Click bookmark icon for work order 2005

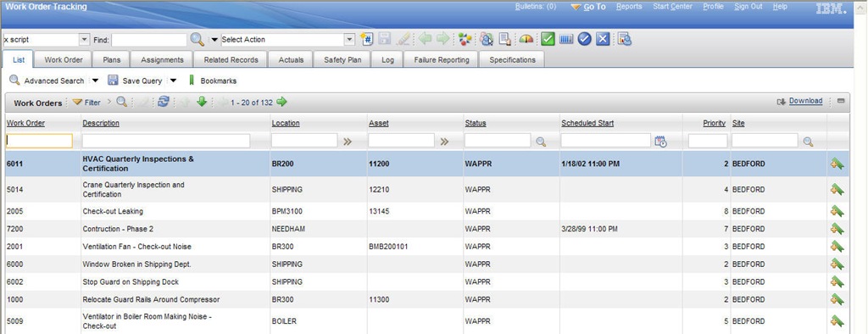tap(837, 211)
